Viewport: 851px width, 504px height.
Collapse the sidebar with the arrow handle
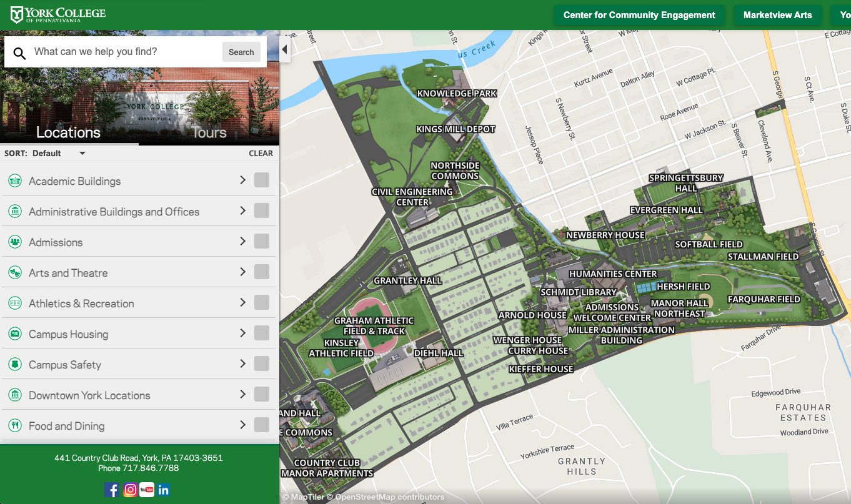pos(285,49)
